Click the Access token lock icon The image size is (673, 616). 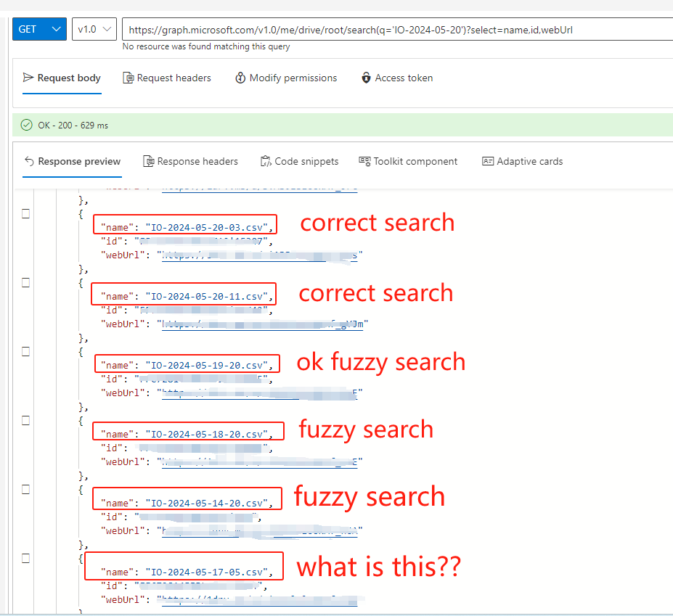point(365,78)
